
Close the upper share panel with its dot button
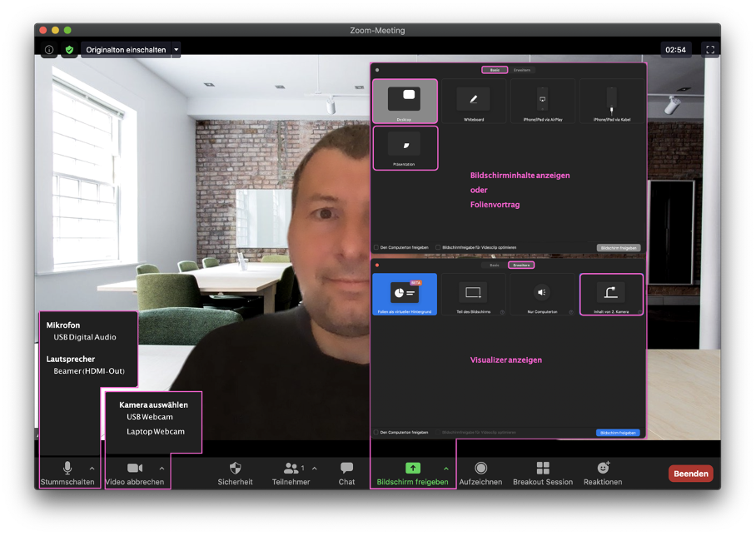(x=377, y=70)
